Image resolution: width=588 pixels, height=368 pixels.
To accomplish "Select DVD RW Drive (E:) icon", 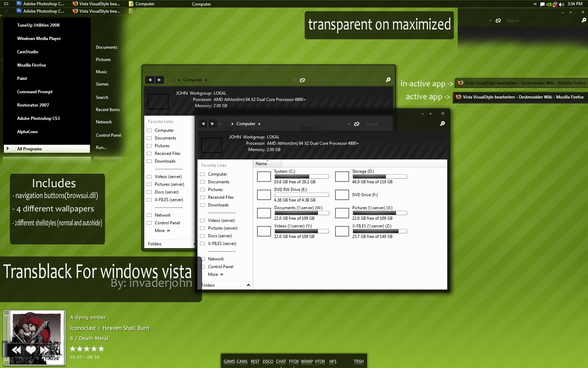I will pos(264,195).
